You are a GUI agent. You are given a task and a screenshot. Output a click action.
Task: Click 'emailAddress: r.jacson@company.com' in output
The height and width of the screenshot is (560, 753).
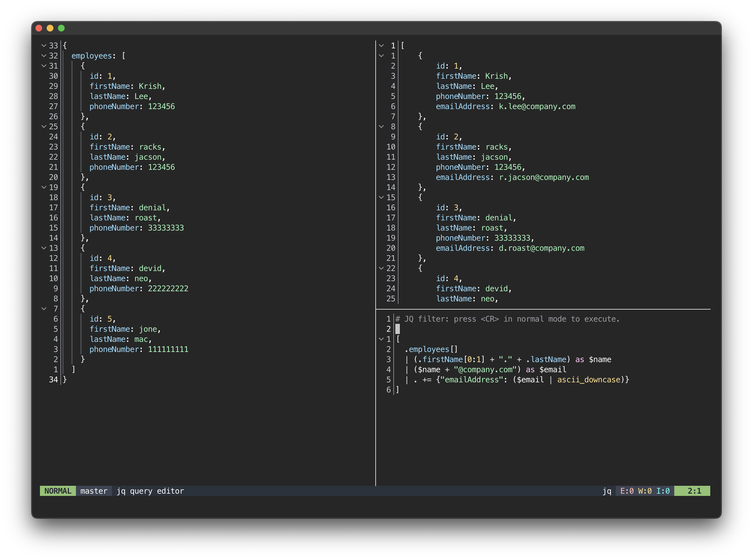(512, 177)
